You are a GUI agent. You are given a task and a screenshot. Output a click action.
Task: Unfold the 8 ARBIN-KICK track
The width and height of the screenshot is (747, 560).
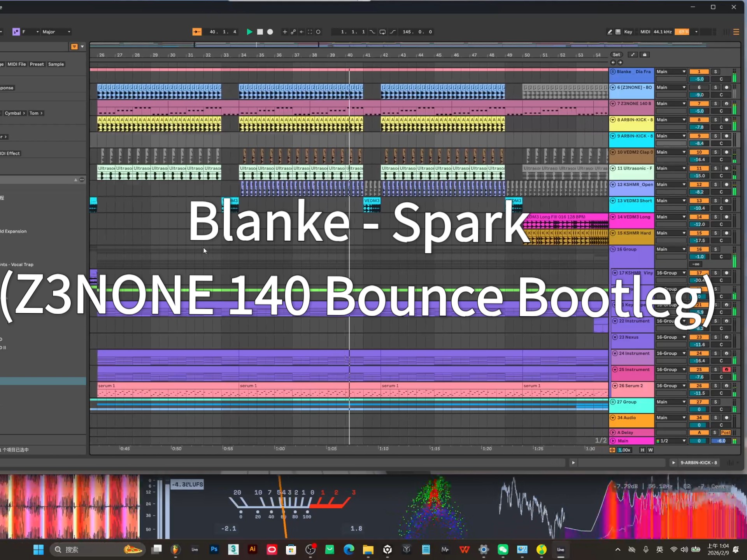(x=613, y=120)
